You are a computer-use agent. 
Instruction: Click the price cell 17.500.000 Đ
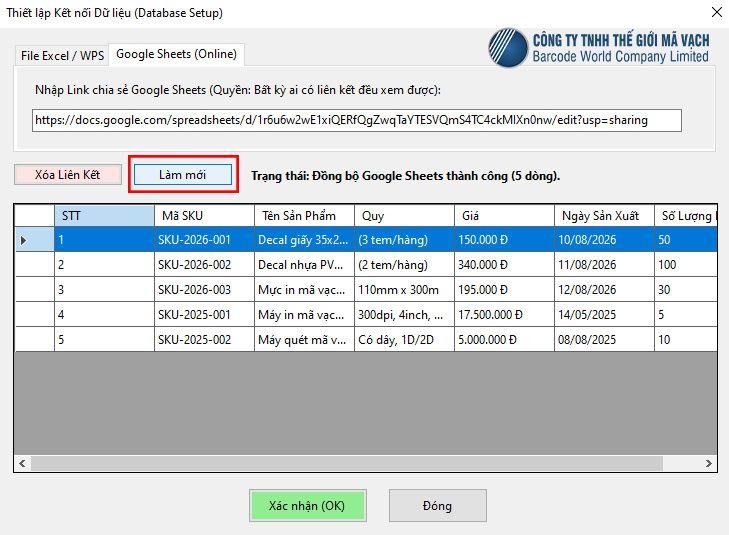click(x=504, y=315)
